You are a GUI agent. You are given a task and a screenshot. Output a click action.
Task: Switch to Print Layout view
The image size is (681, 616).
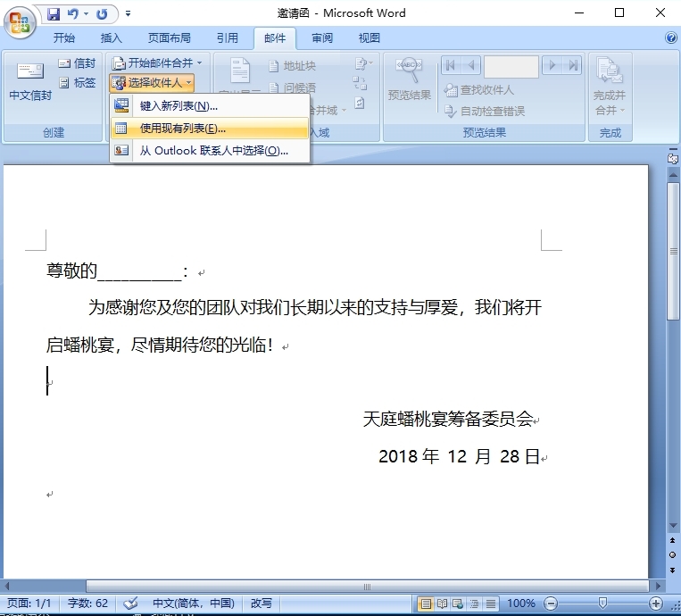click(426, 604)
